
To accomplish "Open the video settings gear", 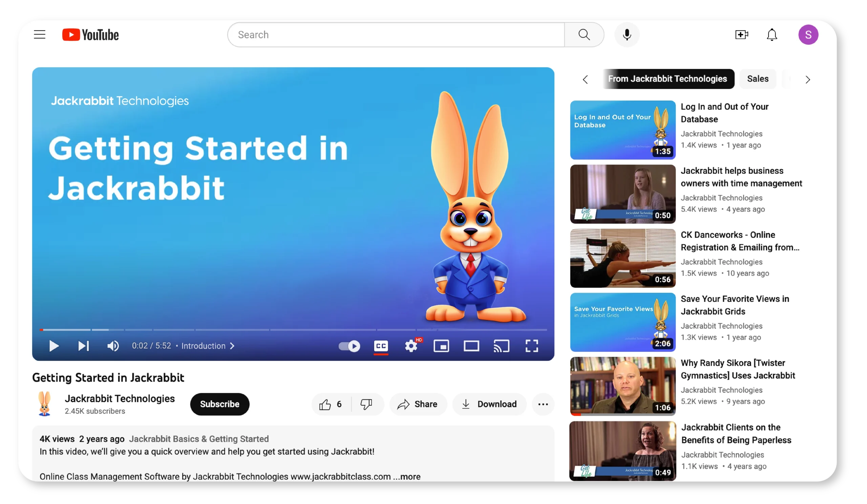I will (411, 346).
